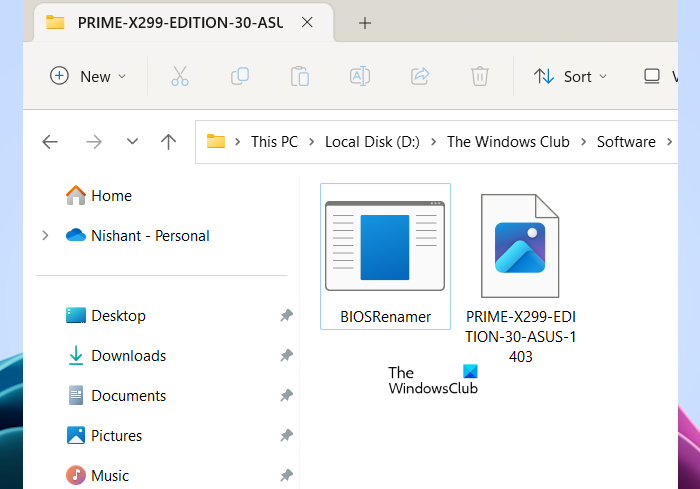This screenshot has height=489, width=700.
Task: Open the New item dropdown
Action: pyautogui.click(x=89, y=76)
